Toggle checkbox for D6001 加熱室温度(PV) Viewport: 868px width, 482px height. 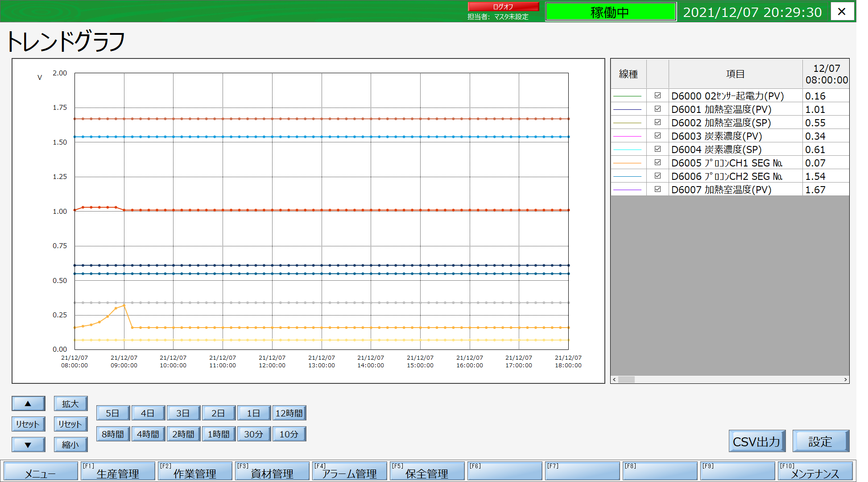(657, 109)
